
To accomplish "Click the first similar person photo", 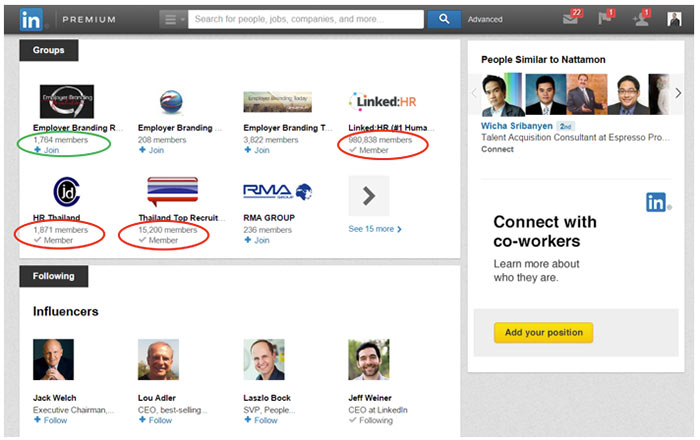I will (x=502, y=95).
